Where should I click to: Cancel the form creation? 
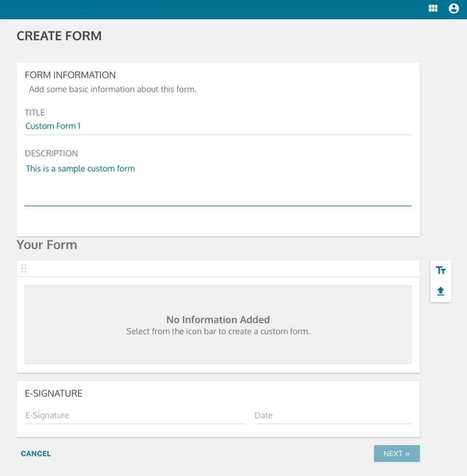36,453
